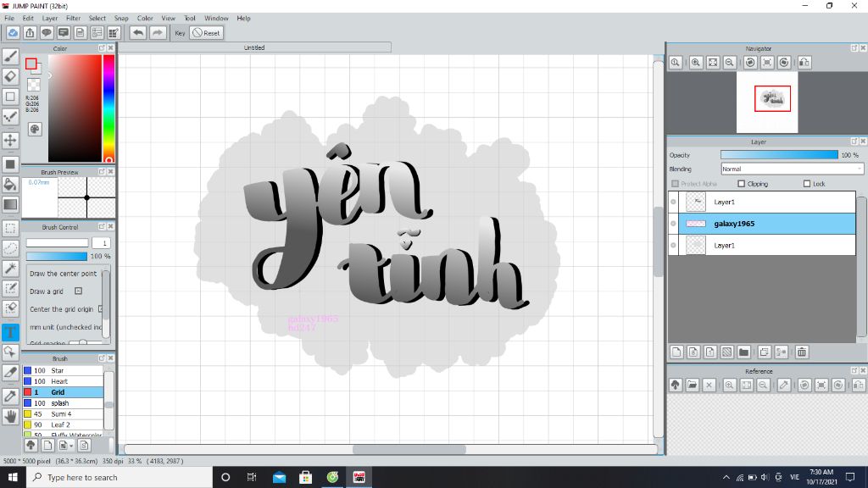Select the Dot/pixel pen tool

(x=10, y=117)
